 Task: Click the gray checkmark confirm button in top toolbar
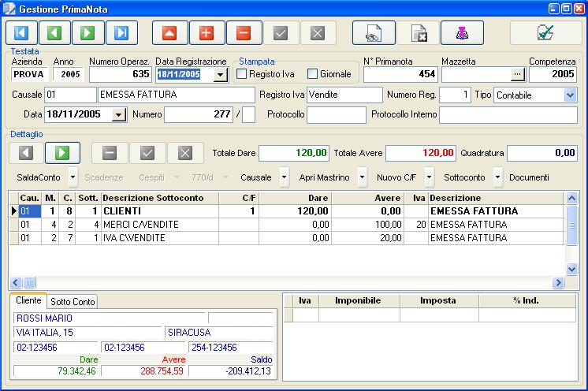point(281,33)
